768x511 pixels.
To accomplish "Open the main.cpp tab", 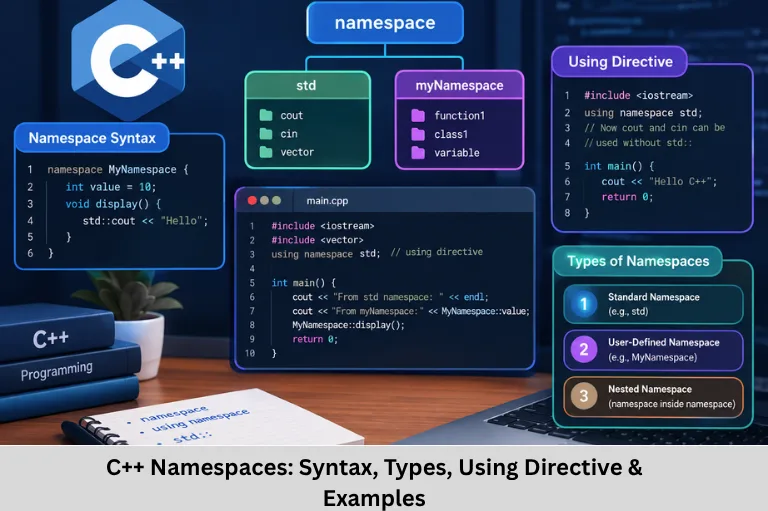I will coord(327,201).
